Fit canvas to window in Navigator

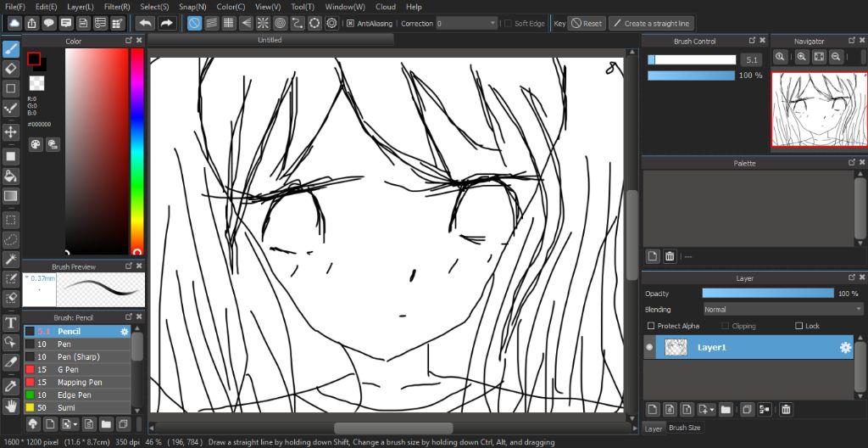[x=820, y=57]
